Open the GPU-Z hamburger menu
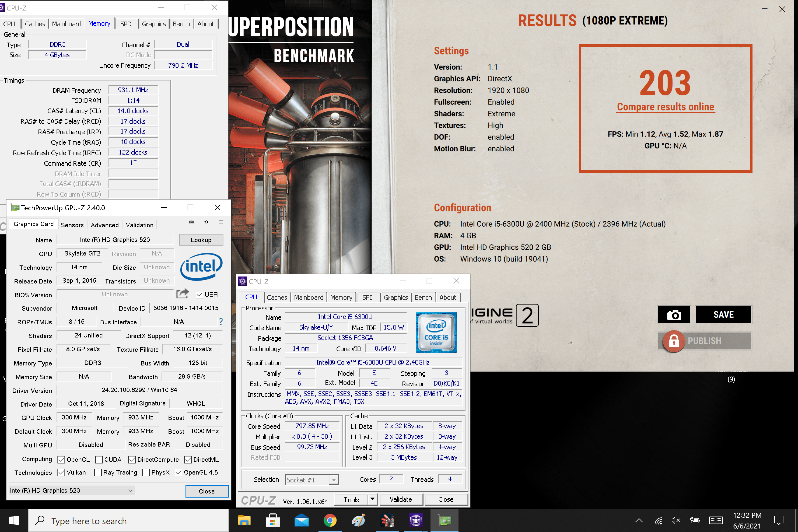The width and height of the screenshot is (798, 532). (x=221, y=222)
